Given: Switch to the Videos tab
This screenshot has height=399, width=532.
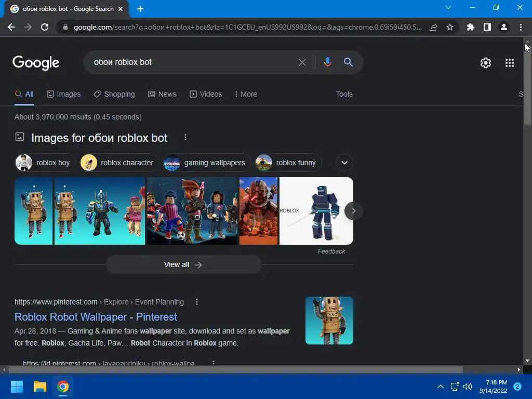Looking at the screenshot, I should coord(206,95).
